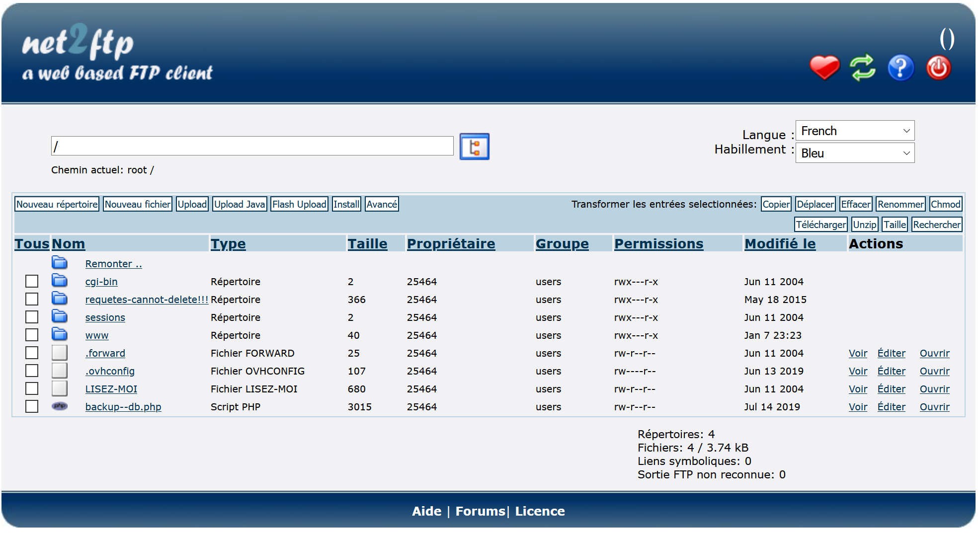The height and width of the screenshot is (534, 980).
Task: Open help via blue question mark icon
Action: tap(900, 68)
